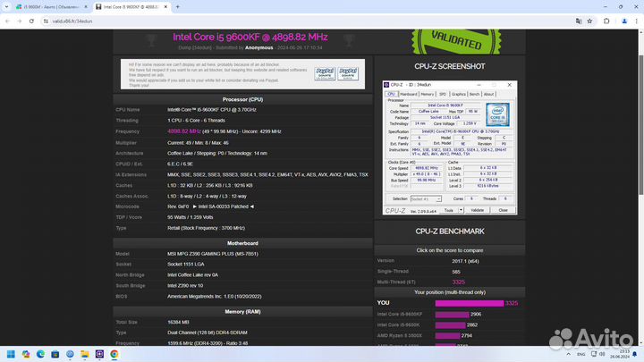Open site information icon in address bar
This screenshot has width=644, height=362.
46,21
